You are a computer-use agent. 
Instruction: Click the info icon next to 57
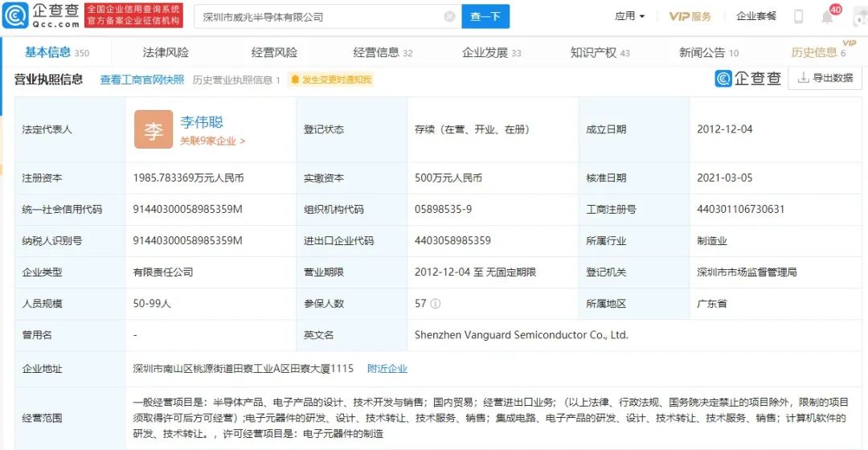click(436, 303)
